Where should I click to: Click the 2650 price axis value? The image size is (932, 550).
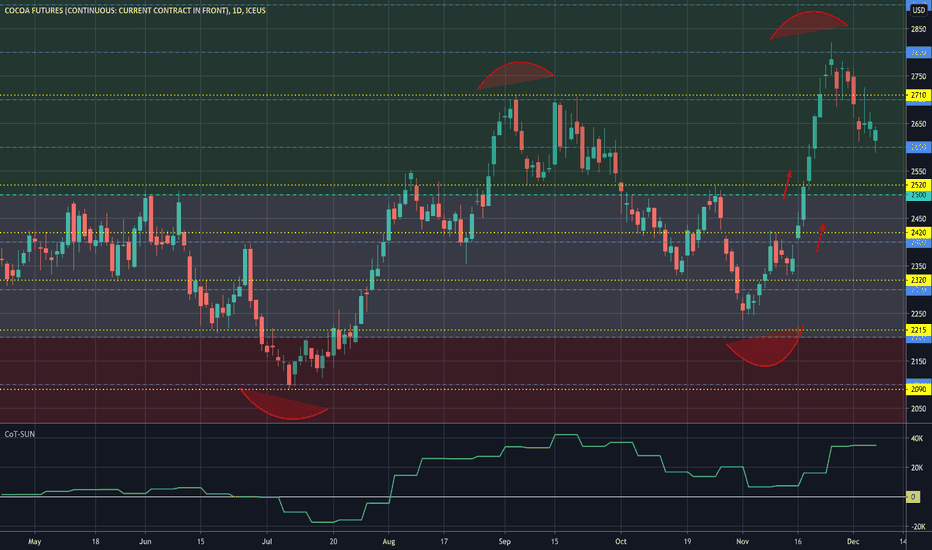point(918,124)
